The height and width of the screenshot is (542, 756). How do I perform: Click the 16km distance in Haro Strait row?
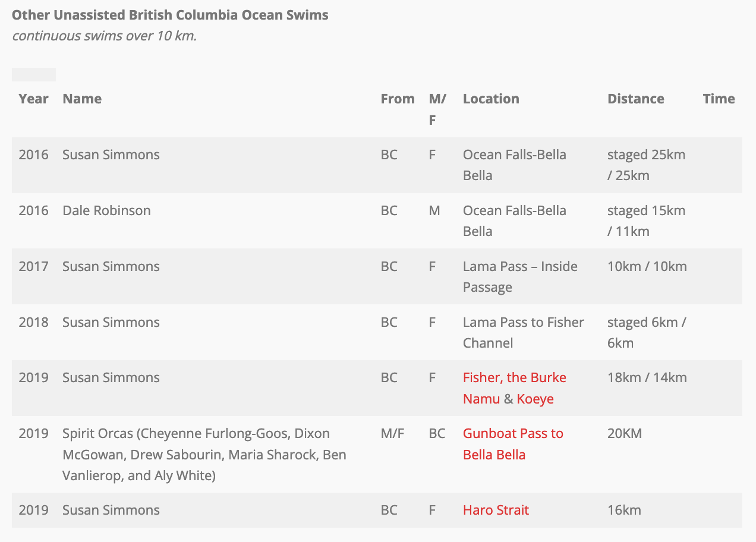tap(624, 510)
